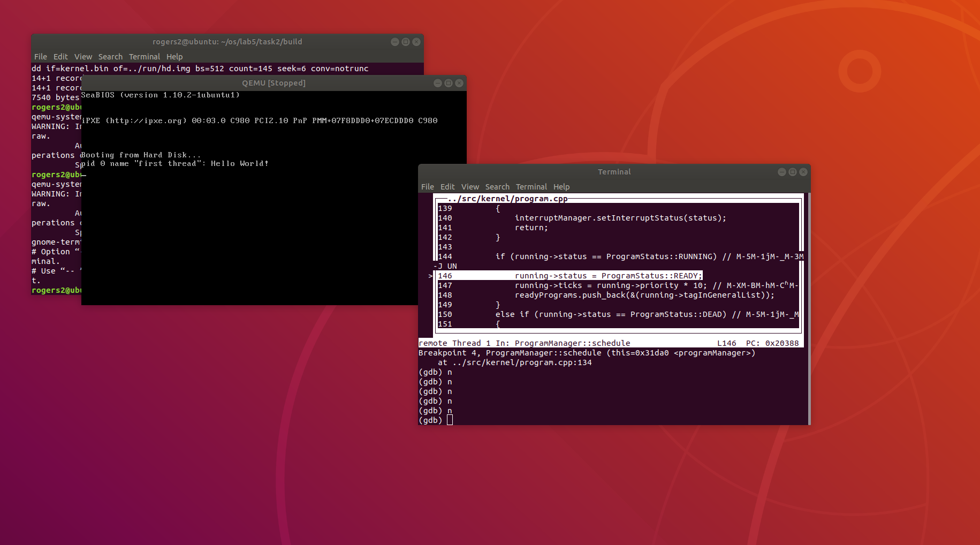Minimize the QEMU [Stopped] window
This screenshot has width=980, height=545.
(x=438, y=83)
